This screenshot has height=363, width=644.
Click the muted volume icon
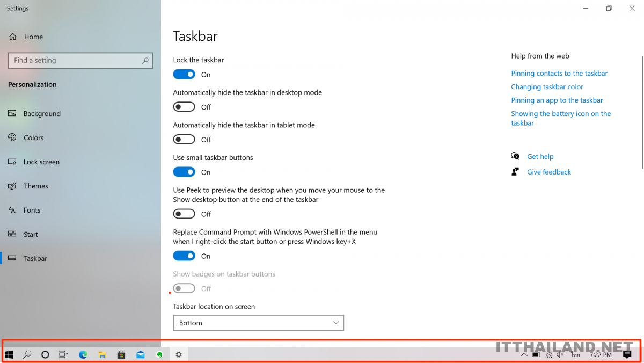tap(560, 354)
